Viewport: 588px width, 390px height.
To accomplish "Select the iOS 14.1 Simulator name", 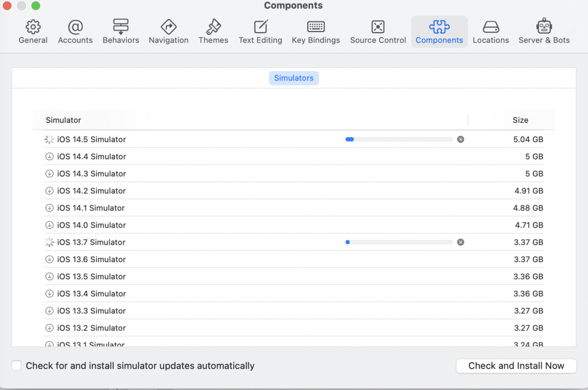I will pyautogui.click(x=91, y=208).
